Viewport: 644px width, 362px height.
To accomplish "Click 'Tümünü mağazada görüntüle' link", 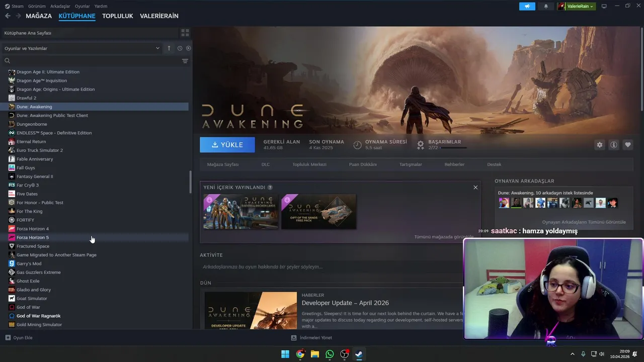I will 444,237.
